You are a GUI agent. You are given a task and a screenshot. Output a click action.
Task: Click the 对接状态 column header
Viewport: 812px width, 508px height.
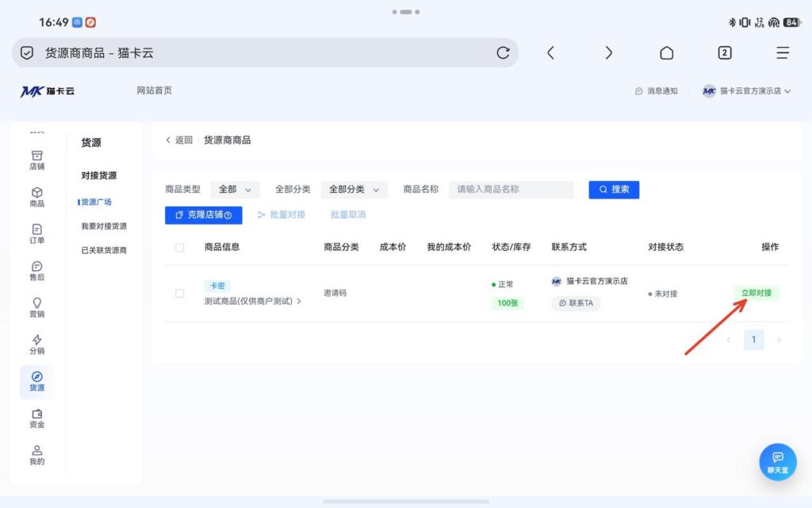[666, 247]
